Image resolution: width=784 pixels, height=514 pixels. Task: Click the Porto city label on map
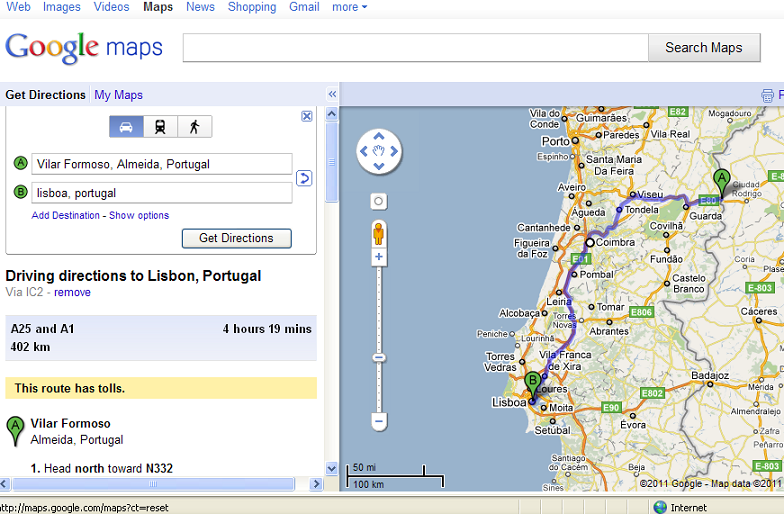click(556, 142)
